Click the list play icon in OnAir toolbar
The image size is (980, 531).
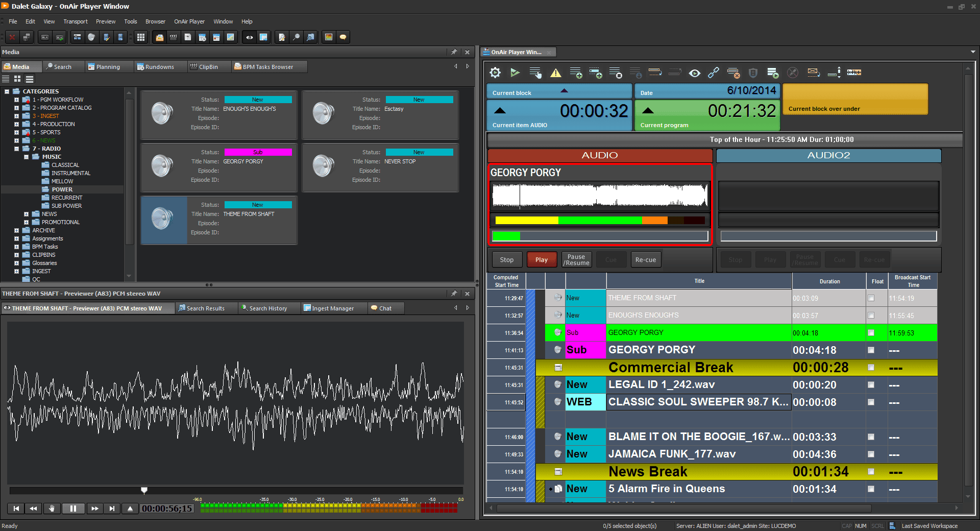(773, 73)
